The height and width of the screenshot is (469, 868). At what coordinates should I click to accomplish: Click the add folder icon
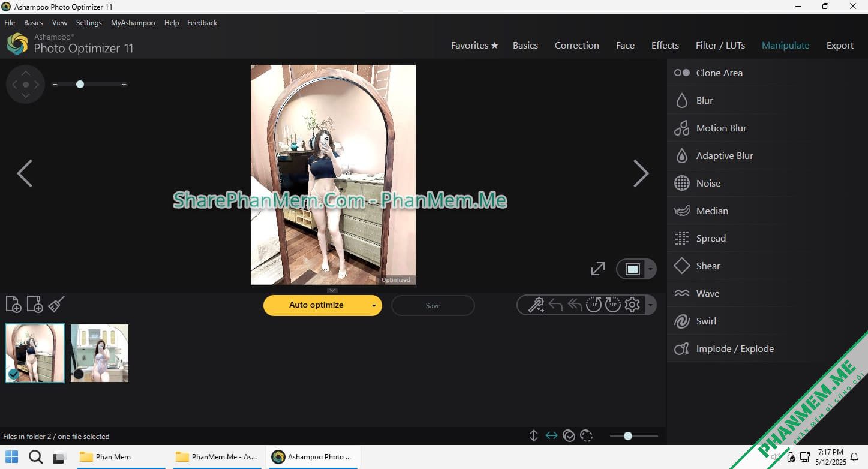point(35,305)
